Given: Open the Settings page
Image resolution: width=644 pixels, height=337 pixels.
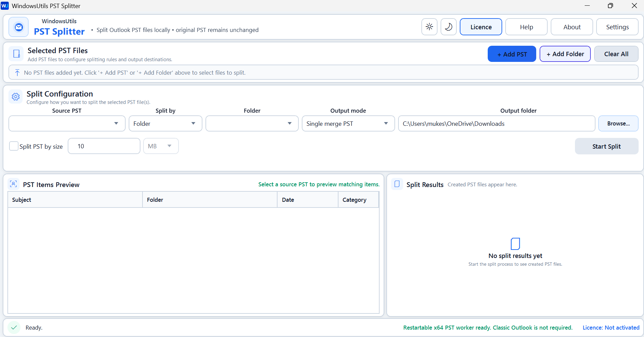Looking at the screenshot, I should point(617,27).
